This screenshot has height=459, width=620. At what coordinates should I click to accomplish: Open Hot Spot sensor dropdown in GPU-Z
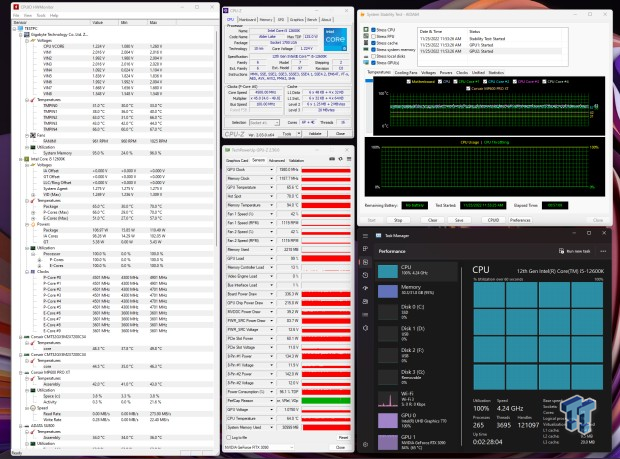coord(272,196)
